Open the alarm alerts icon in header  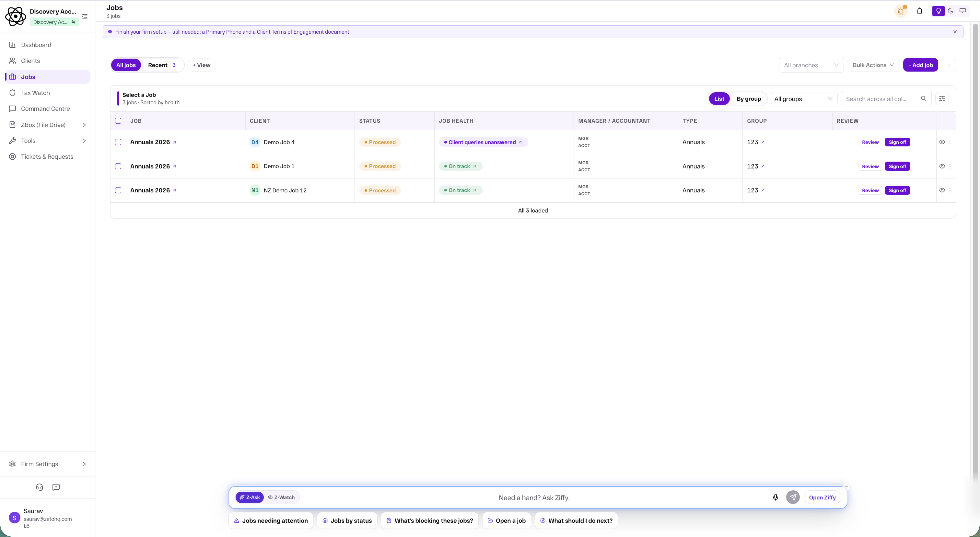click(901, 11)
